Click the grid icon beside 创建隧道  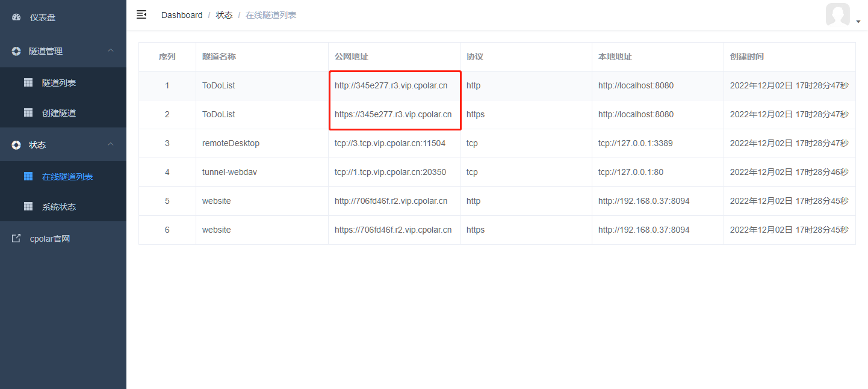pyautogui.click(x=28, y=112)
